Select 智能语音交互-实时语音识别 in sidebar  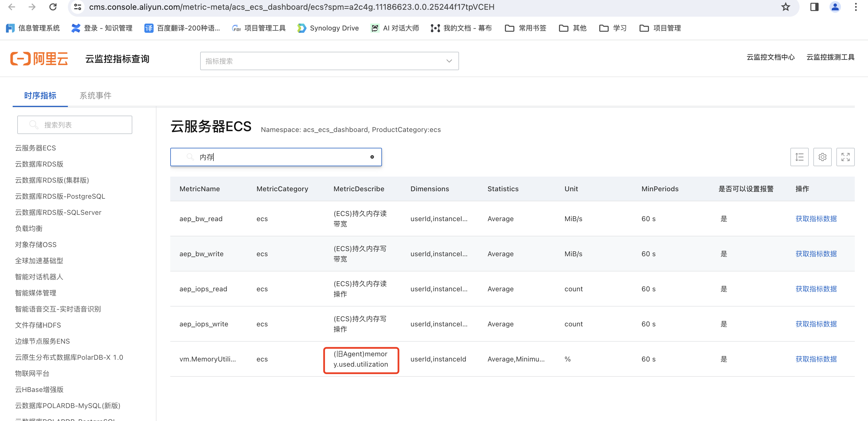58,309
